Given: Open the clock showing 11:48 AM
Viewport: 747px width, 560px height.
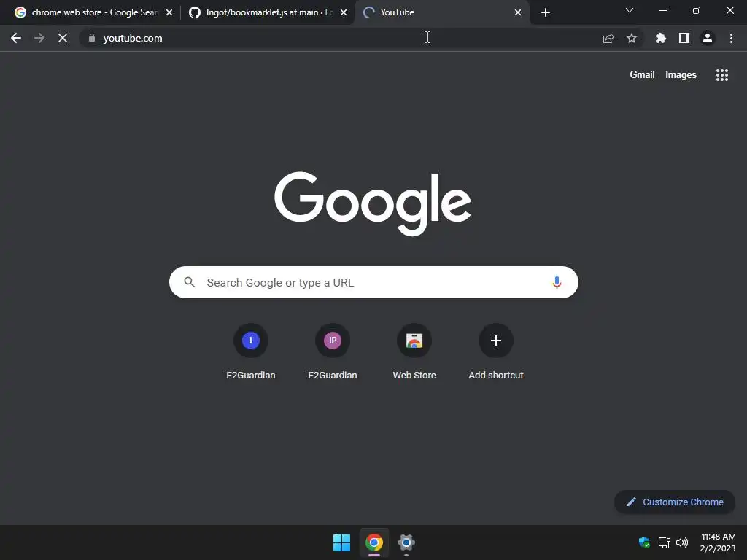Looking at the screenshot, I should (718, 542).
